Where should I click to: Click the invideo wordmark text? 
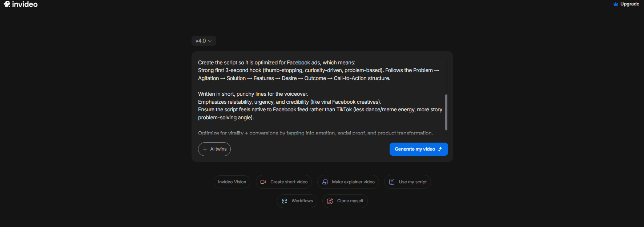click(x=25, y=4)
